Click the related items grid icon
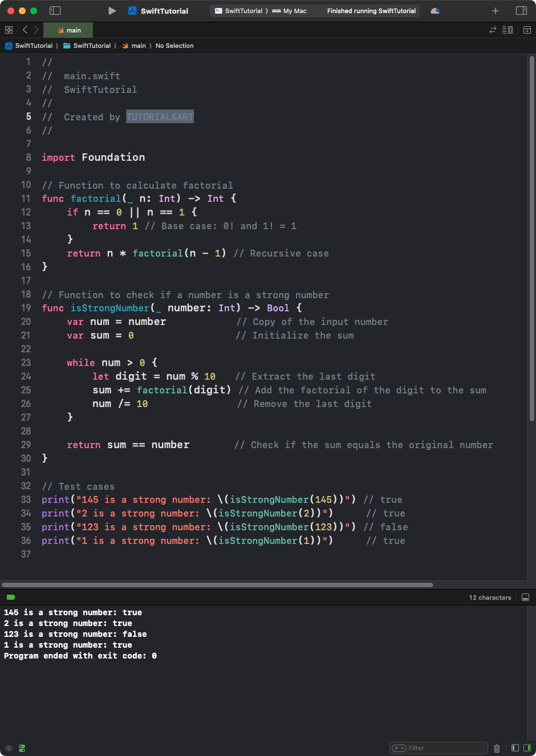 pyautogui.click(x=9, y=30)
